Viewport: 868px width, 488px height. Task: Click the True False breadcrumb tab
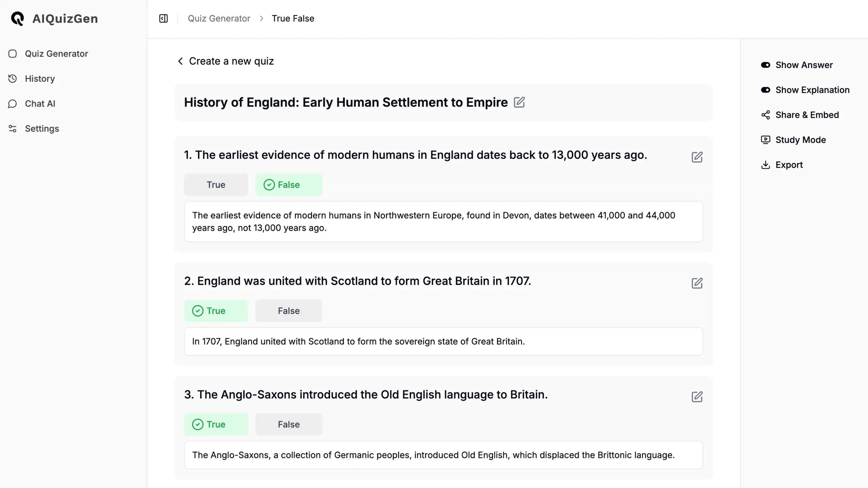(293, 18)
